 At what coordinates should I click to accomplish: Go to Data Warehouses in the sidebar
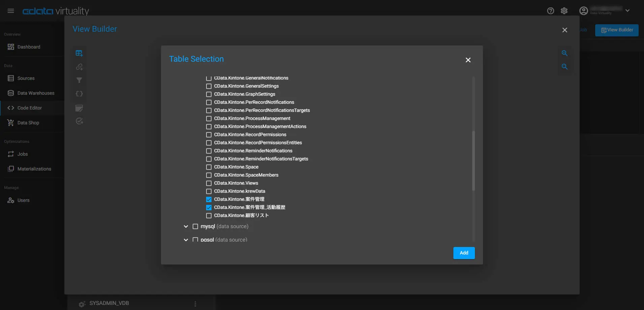36,93
